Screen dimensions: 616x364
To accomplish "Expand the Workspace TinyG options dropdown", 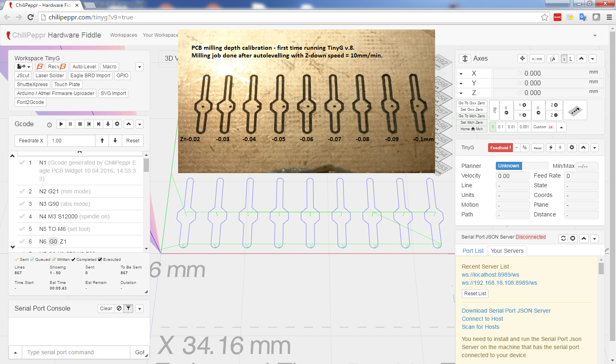I will point(140,67).
